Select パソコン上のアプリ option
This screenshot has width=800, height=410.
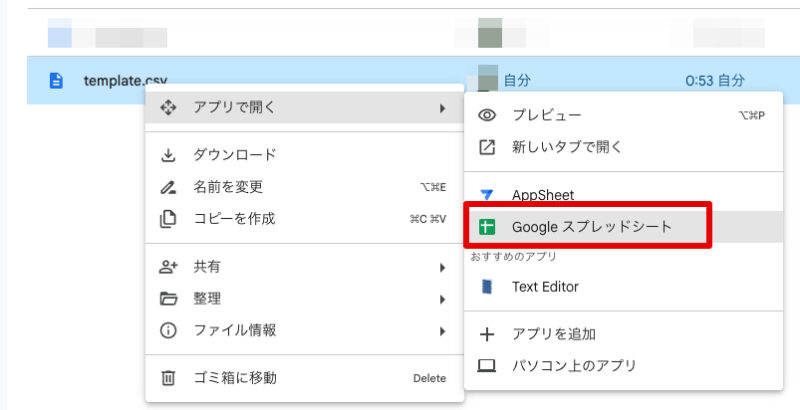[x=623, y=366]
